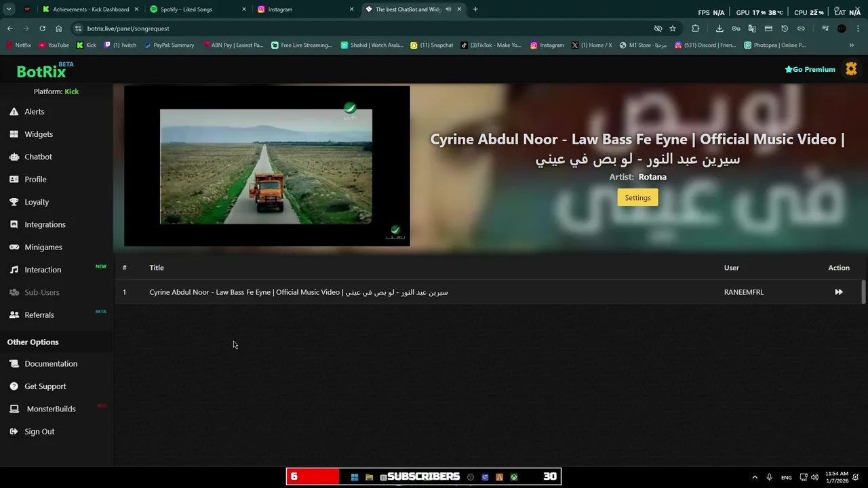
Task: Open Integrations in the sidebar
Action: coord(45,224)
